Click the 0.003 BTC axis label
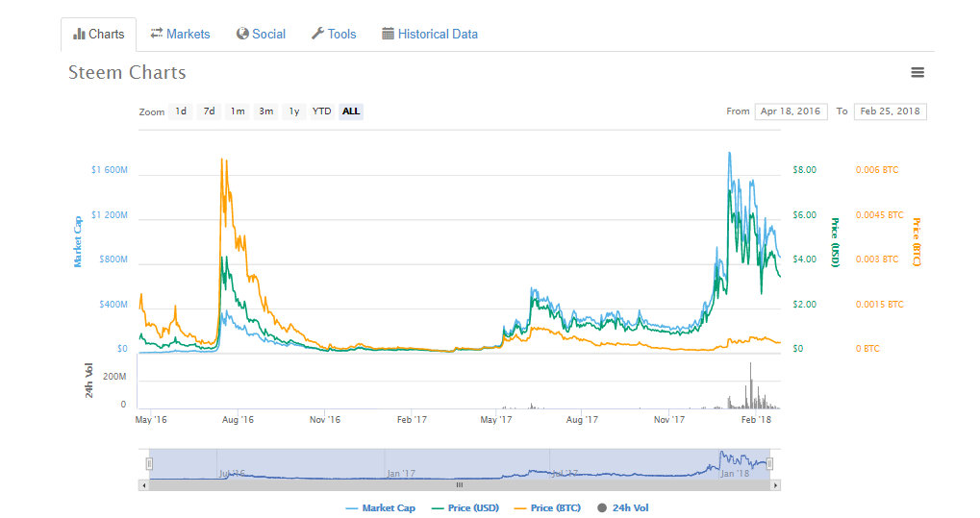 coord(877,259)
